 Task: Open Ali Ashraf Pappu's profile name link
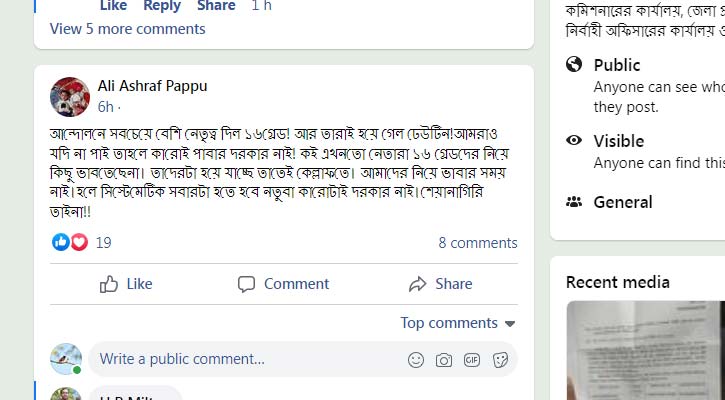tap(152, 86)
